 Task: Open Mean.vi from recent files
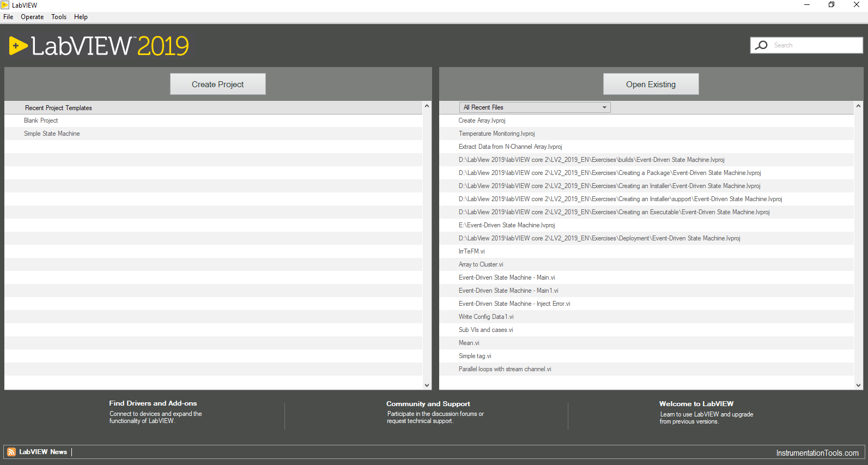pos(469,343)
